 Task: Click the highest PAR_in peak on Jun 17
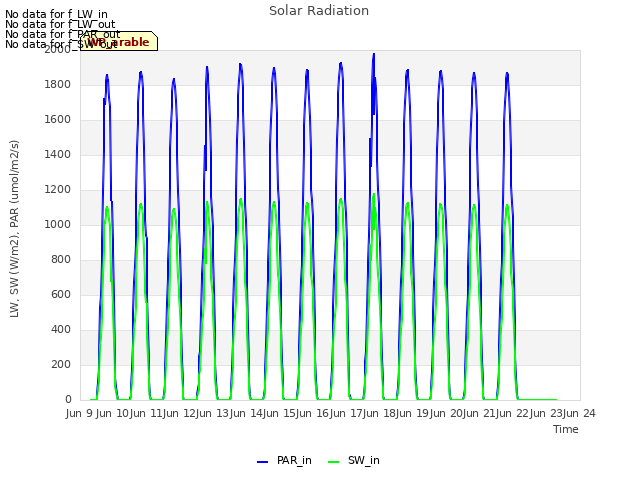pos(373,54)
